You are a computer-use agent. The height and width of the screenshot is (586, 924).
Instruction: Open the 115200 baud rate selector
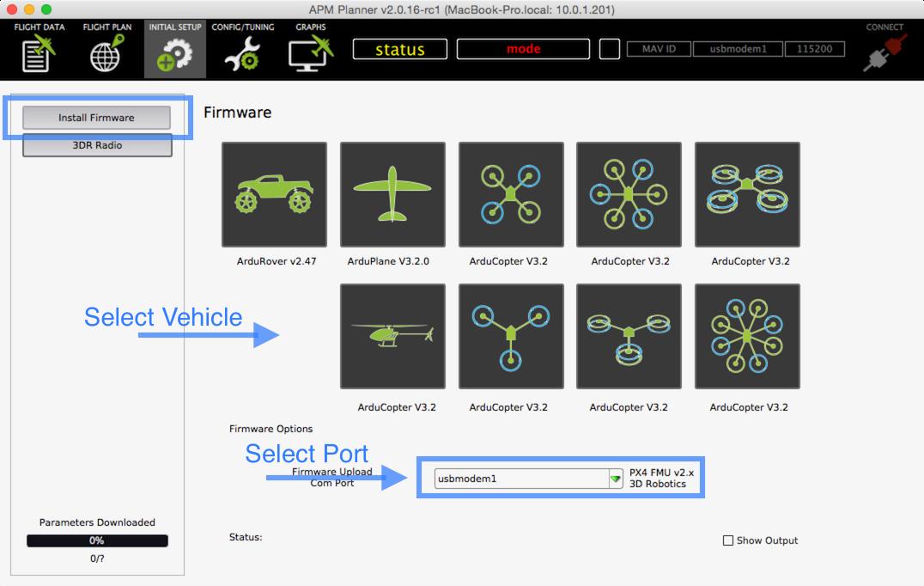pyautogui.click(x=813, y=49)
